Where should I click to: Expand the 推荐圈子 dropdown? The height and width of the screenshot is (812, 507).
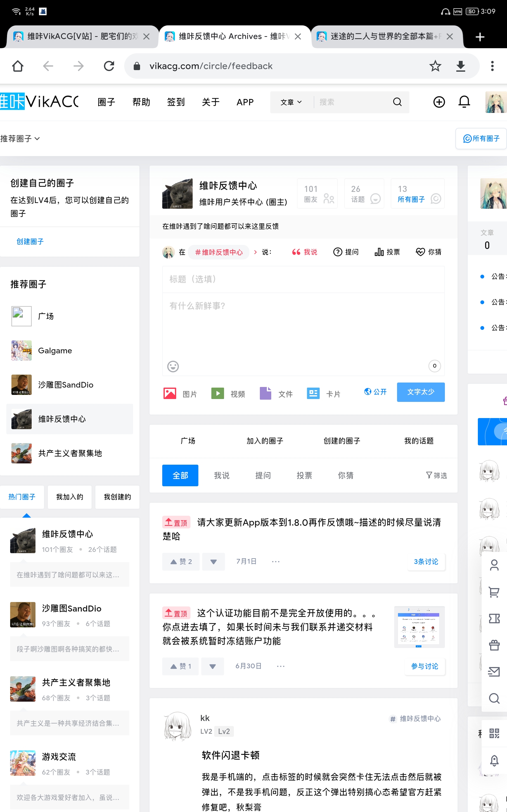click(20, 139)
